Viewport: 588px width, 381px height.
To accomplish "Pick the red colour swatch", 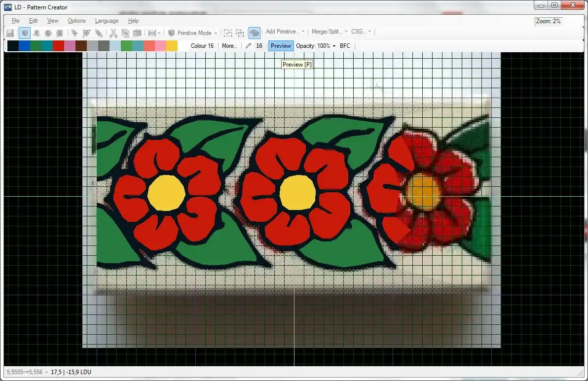I will click(x=59, y=46).
